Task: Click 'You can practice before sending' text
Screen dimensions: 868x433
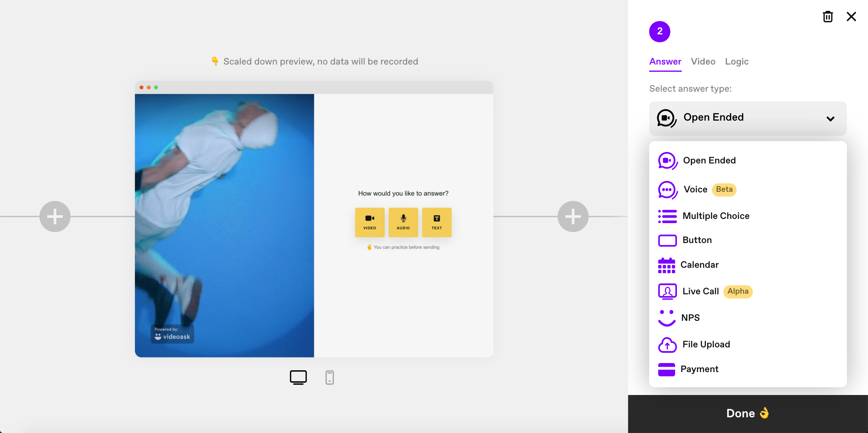Action: pyautogui.click(x=406, y=247)
